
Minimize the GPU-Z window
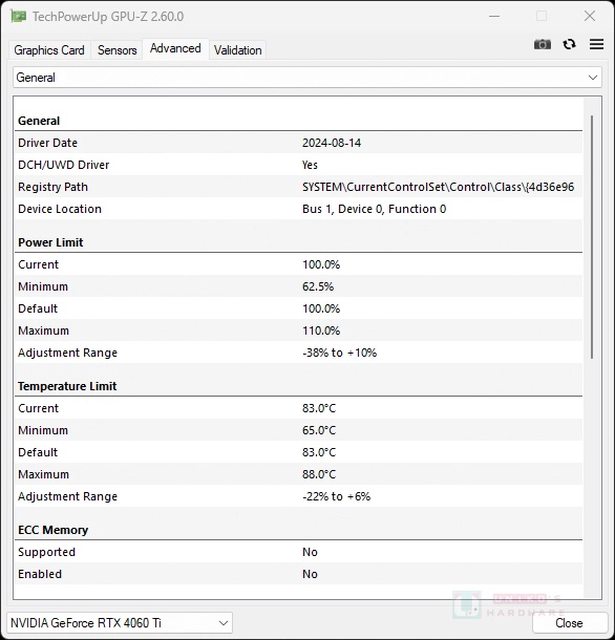495,17
